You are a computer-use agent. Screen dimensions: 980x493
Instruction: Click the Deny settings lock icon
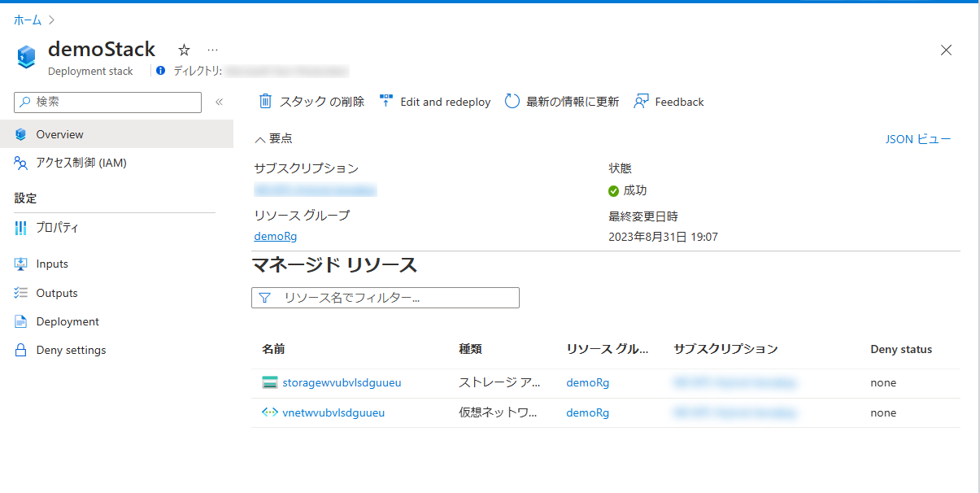pos(21,350)
